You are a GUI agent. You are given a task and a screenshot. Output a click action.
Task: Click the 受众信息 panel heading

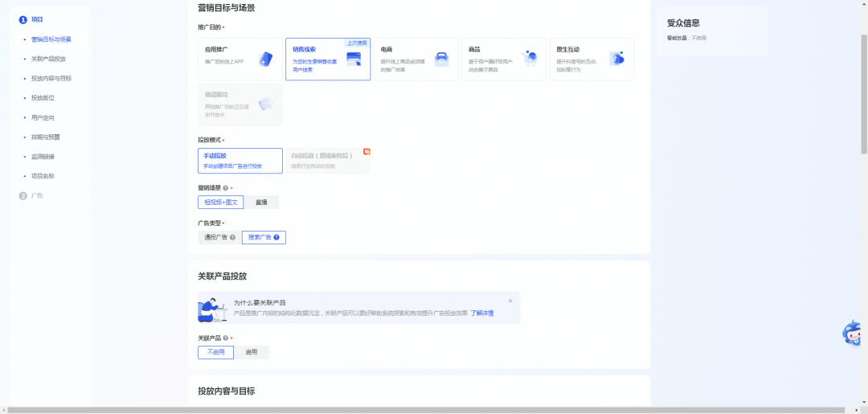(683, 23)
